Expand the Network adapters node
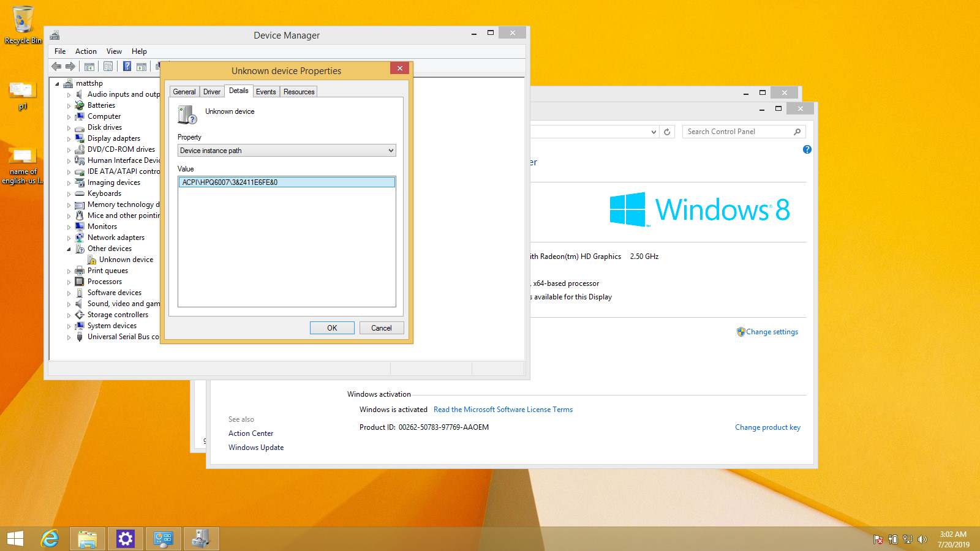This screenshot has width=980, height=551. [x=69, y=238]
